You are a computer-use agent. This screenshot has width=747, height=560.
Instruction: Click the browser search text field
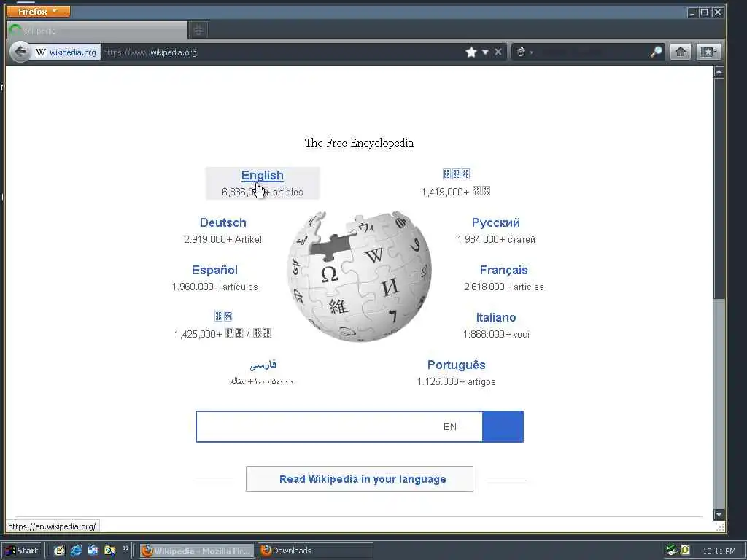point(592,52)
